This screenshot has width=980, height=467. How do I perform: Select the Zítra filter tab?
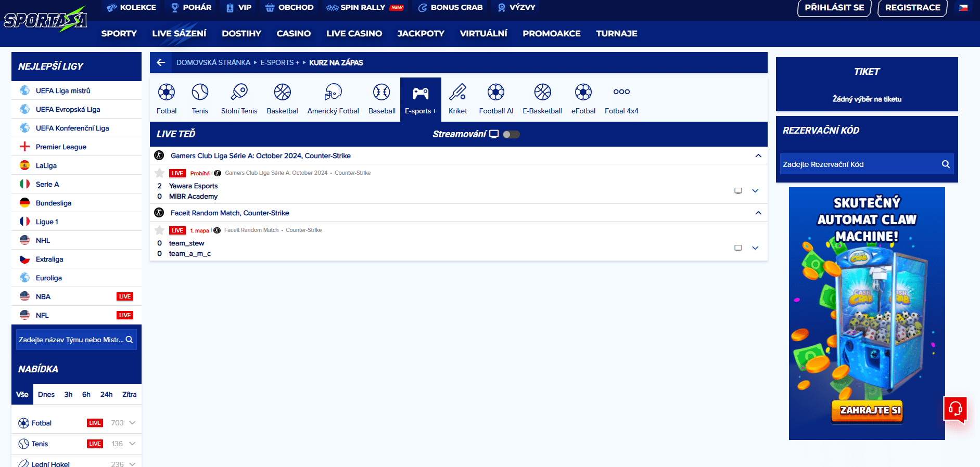(129, 394)
